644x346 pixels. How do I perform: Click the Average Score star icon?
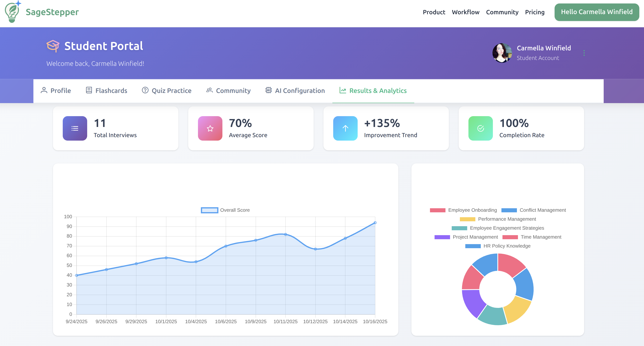[210, 128]
